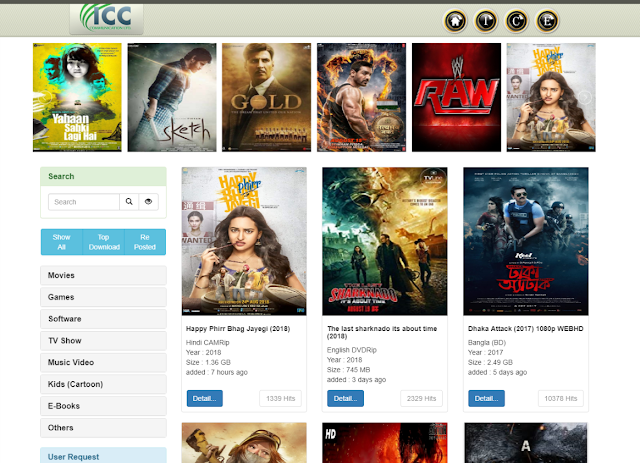Click Detail button for Happy Phirr Bhag Jayegi
This screenshot has width=640, height=463.
tap(204, 398)
